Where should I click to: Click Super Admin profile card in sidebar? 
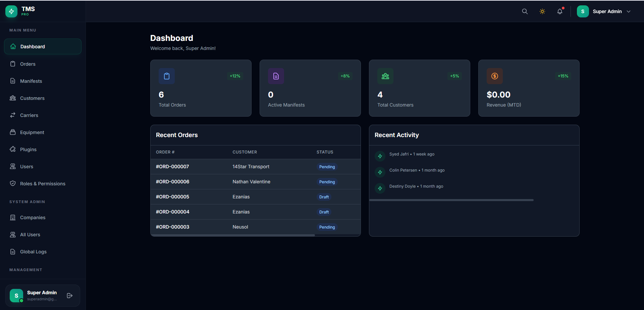tap(43, 296)
